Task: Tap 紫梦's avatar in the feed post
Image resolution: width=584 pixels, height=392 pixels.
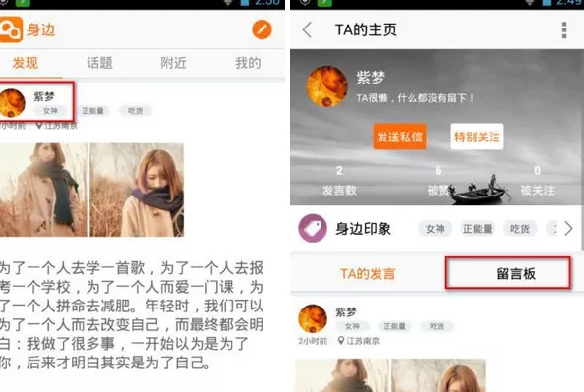Action: pyautogui.click(x=12, y=103)
